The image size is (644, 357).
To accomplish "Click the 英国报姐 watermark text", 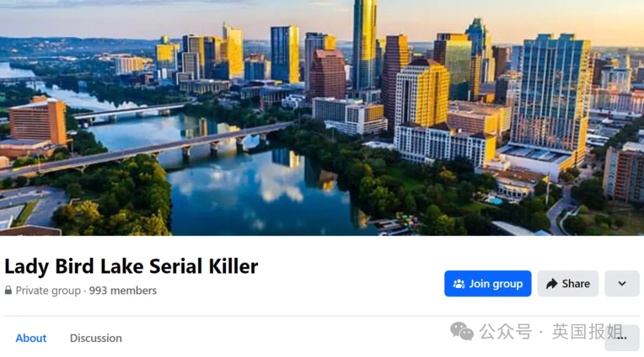I will coord(587,331).
